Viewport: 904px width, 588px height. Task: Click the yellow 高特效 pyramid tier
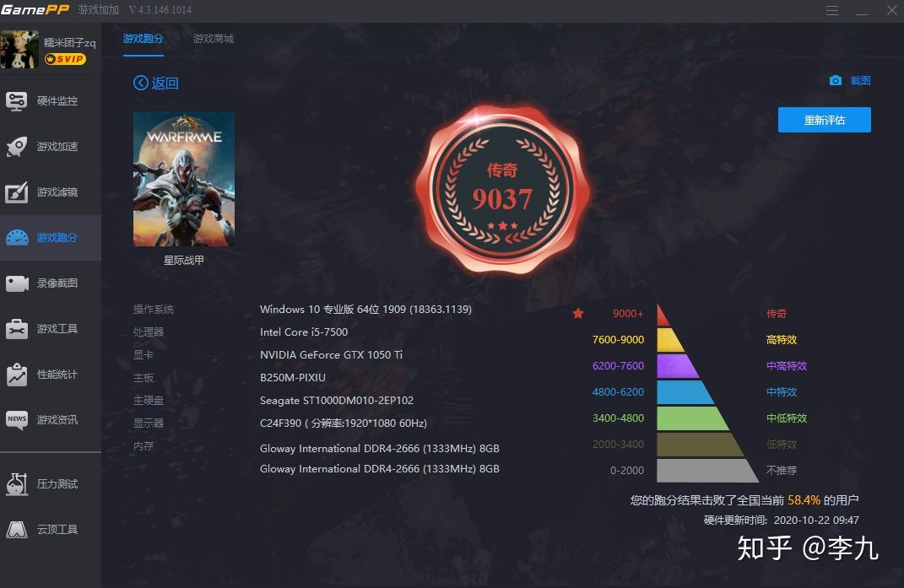[x=669, y=340]
